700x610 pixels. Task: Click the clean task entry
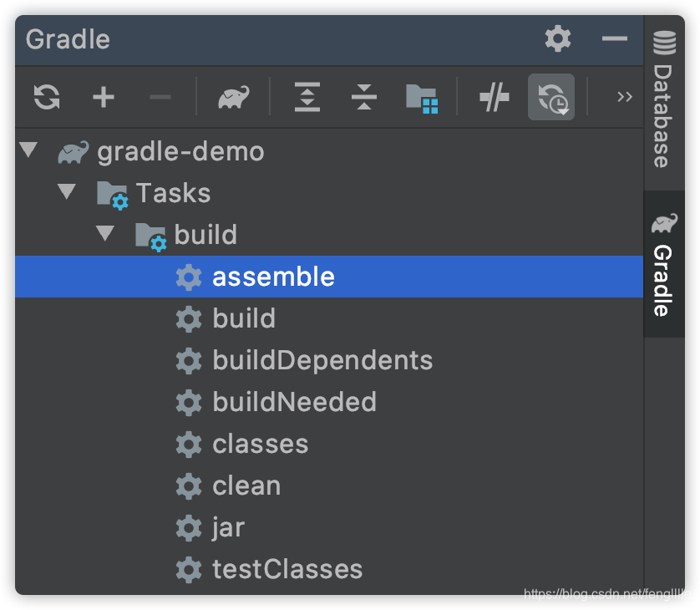point(246,485)
